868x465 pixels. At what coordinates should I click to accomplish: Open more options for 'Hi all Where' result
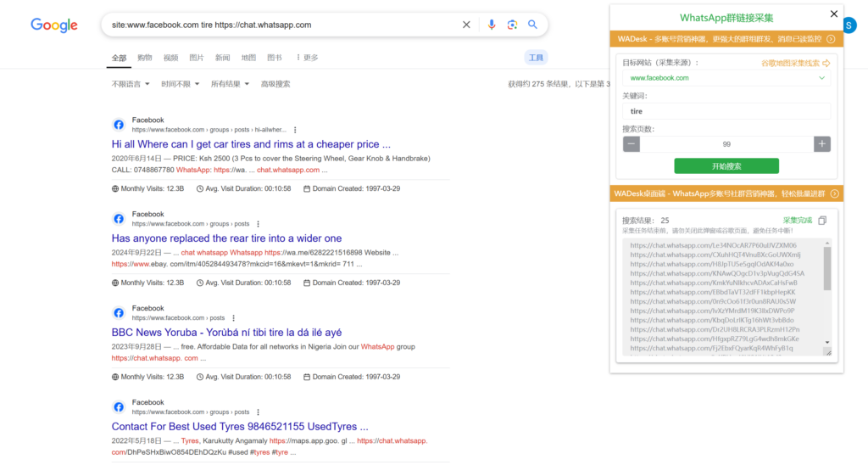[295, 130]
